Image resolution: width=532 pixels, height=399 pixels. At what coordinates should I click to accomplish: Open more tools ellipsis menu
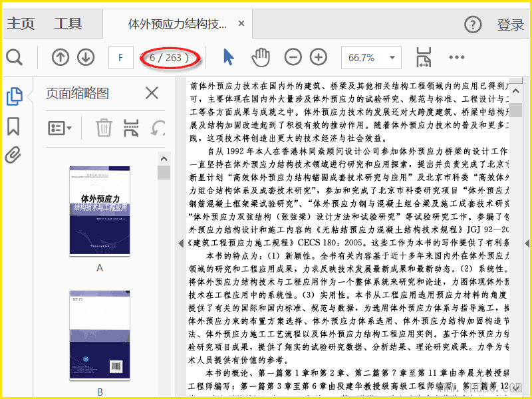(x=456, y=57)
